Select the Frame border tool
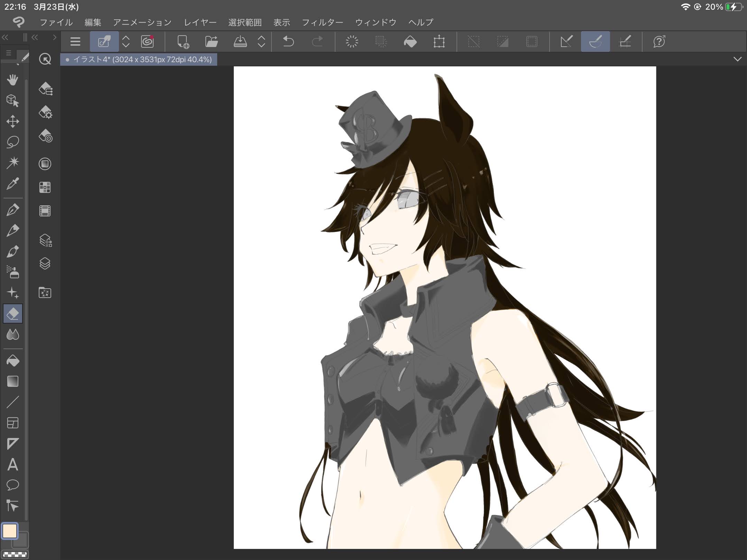747x560 pixels. (13, 423)
